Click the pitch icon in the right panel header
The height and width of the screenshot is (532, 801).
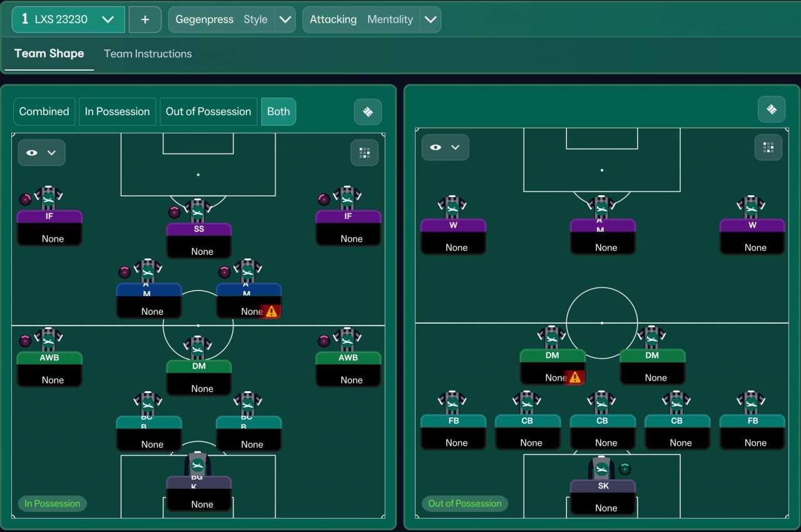772,110
